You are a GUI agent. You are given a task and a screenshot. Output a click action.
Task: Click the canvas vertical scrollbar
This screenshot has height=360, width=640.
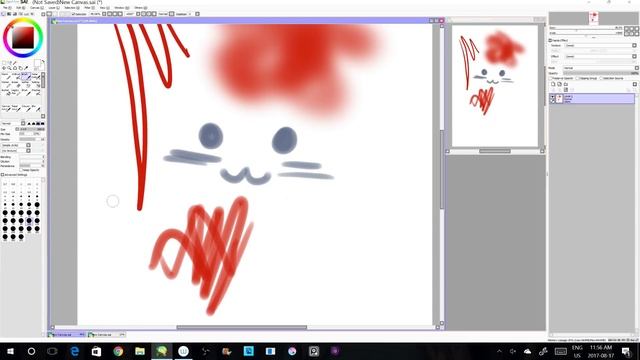point(442,169)
